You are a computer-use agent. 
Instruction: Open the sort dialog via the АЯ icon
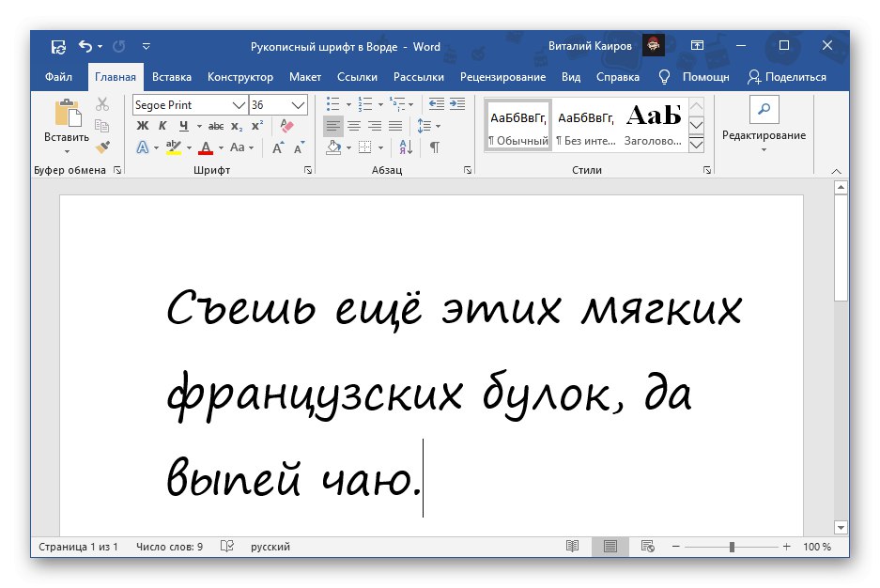pyautogui.click(x=404, y=147)
